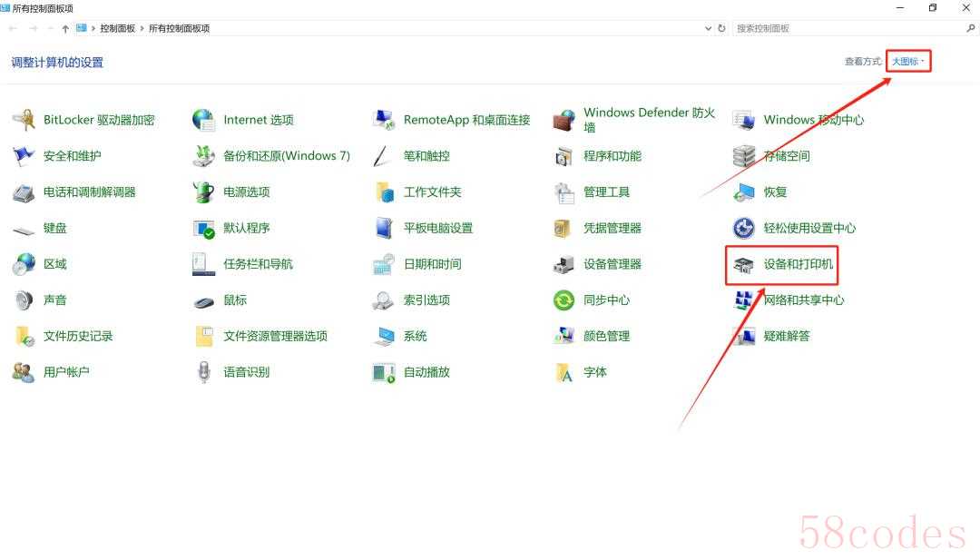Click the forward navigation arrow
Image resolution: width=980 pixels, height=560 pixels.
point(34,28)
